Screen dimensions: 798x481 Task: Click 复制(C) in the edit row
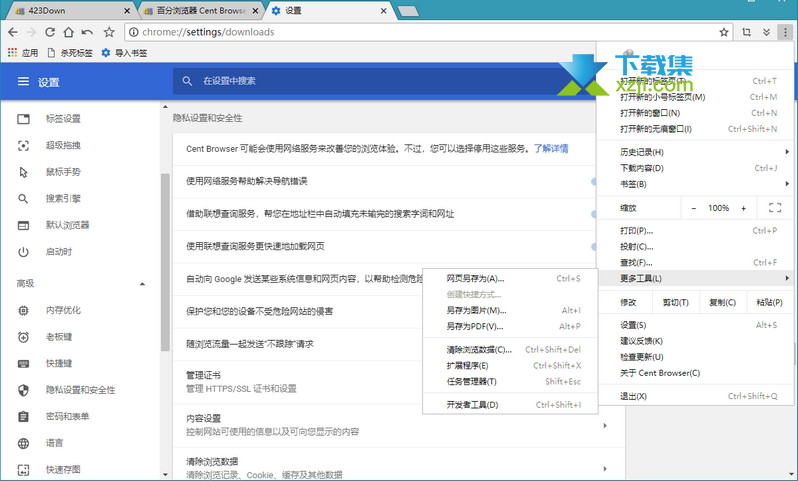[723, 302]
